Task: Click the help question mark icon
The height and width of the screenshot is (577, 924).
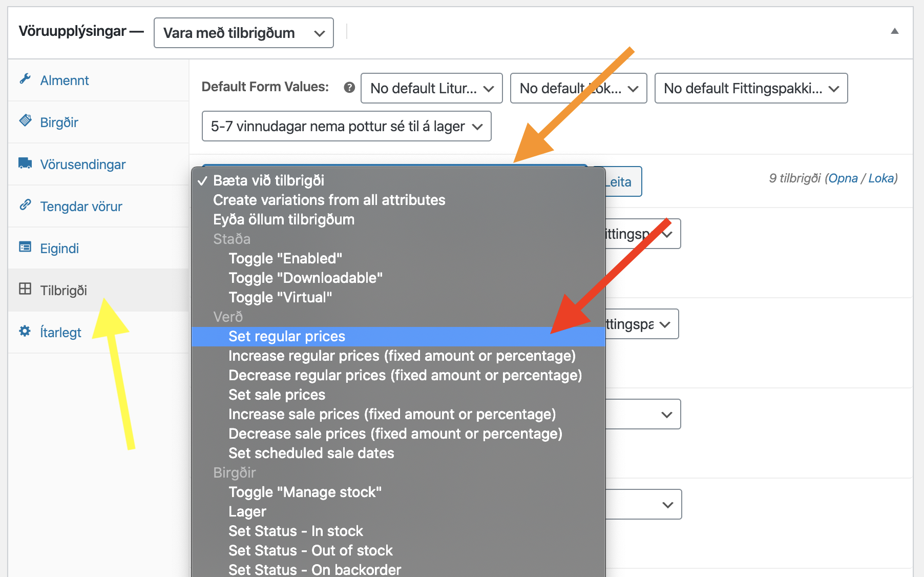Action: (349, 88)
